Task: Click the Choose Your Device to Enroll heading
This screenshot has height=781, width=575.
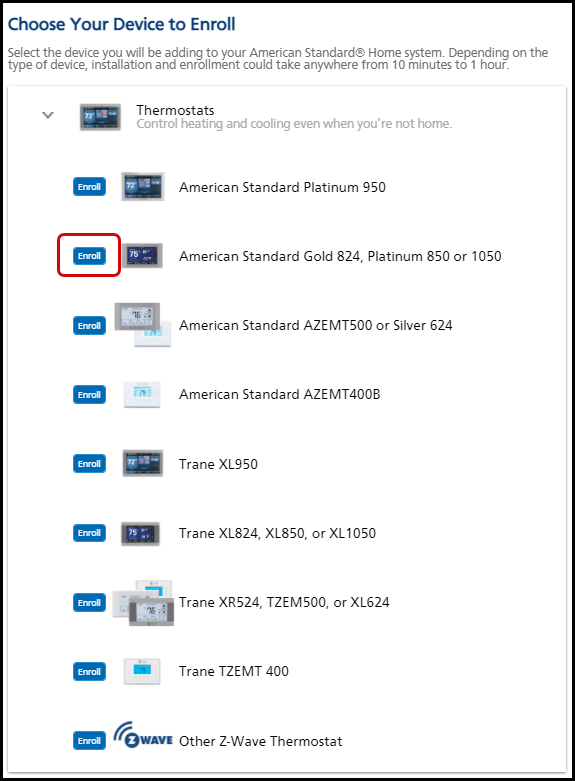Action: pyautogui.click(x=121, y=24)
